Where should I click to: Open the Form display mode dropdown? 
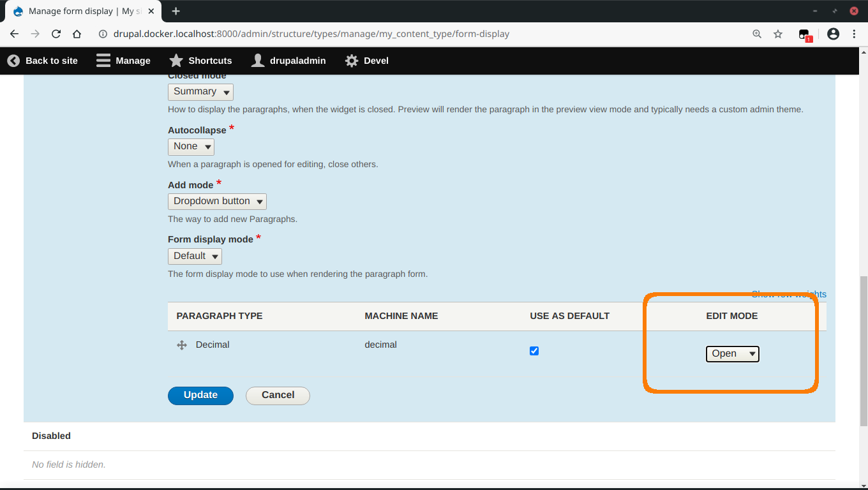pos(195,256)
